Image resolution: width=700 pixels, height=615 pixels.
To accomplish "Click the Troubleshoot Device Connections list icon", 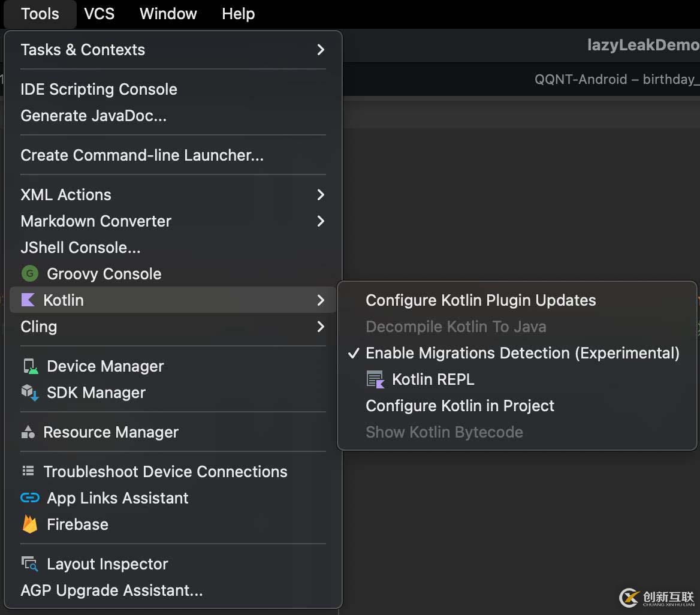I will (x=28, y=472).
